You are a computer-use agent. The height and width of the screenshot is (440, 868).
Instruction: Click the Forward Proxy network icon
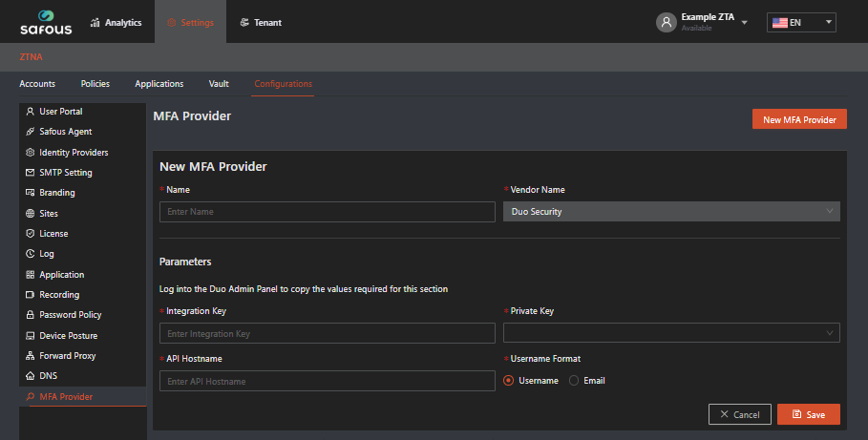31,356
